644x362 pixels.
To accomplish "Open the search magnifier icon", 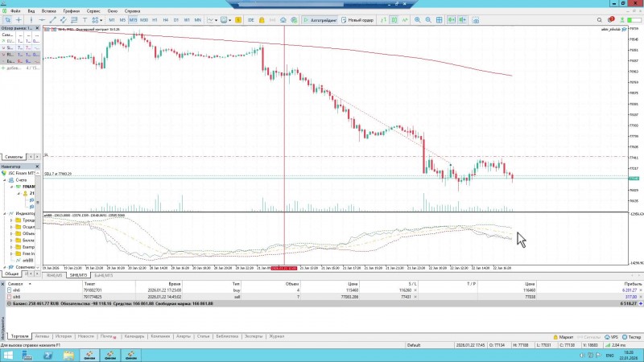I will pos(599,19).
